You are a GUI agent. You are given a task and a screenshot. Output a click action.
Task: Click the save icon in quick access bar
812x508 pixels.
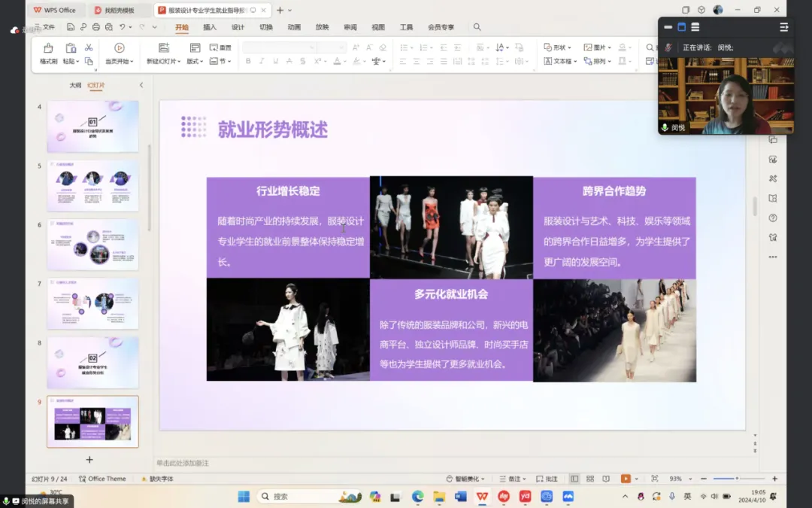tap(70, 27)
